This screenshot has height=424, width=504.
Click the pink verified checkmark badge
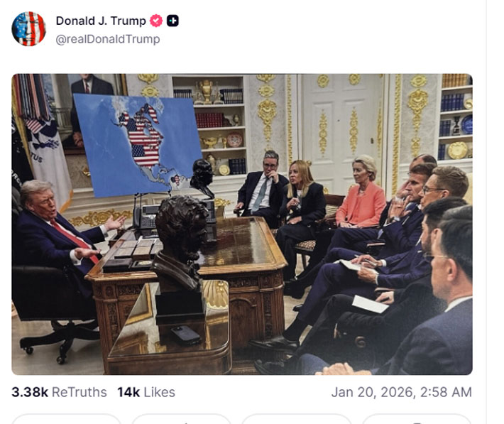(x=156, y=21)
